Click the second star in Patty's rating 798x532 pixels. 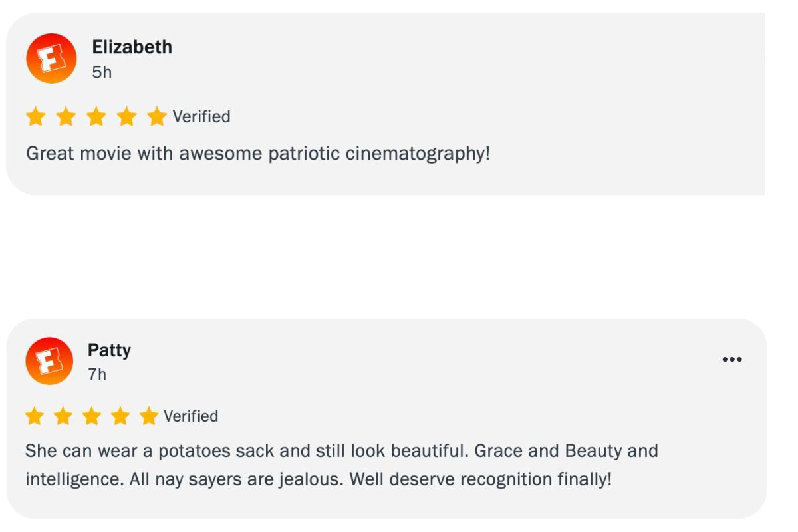(63, 416)
